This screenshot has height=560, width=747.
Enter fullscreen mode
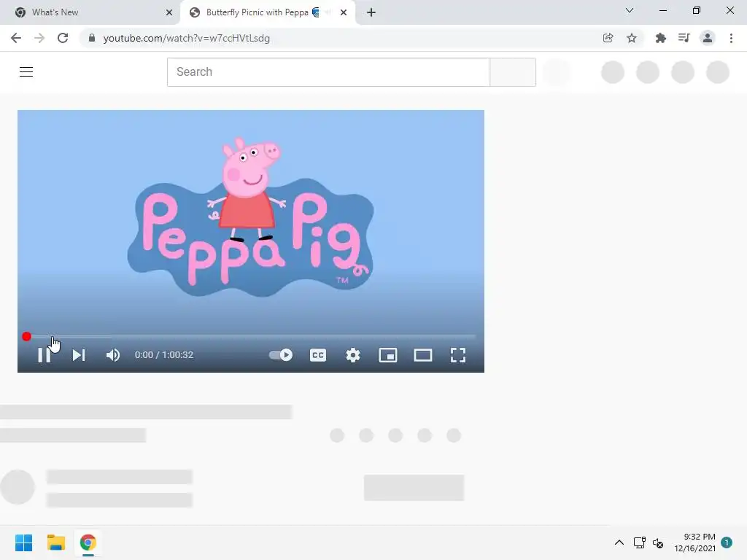(x=458, y=355)
